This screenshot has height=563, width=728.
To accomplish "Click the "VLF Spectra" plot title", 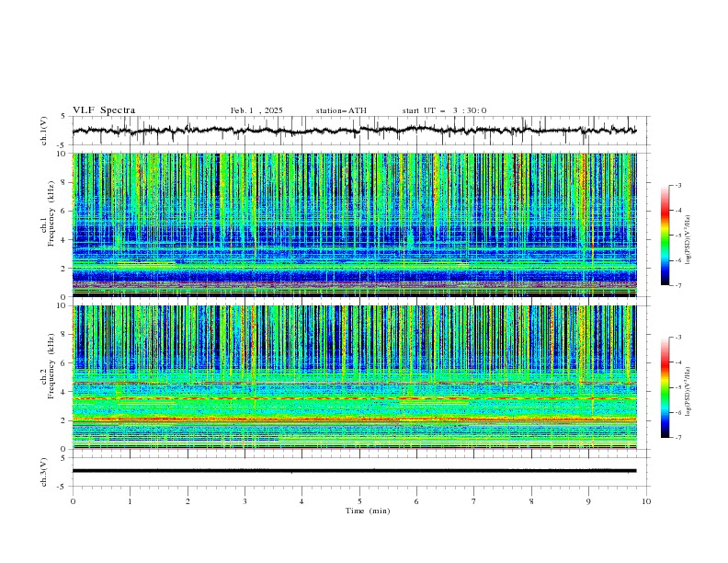I will (x=104, y=110).
